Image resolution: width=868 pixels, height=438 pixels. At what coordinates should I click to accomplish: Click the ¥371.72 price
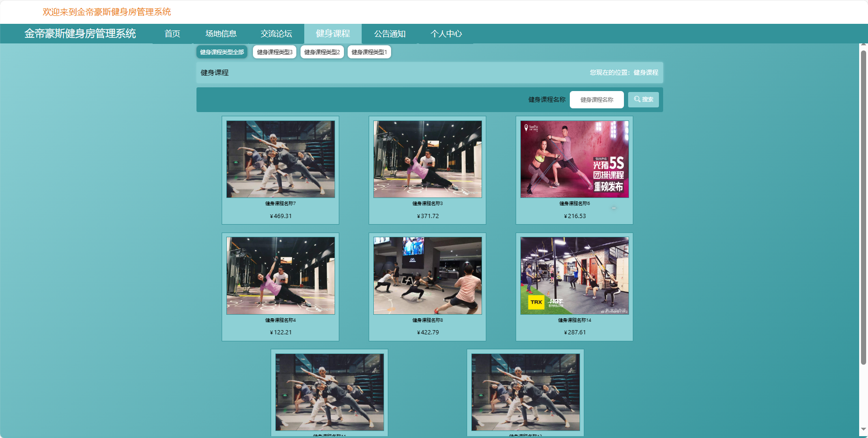click(x=427, y=216)
